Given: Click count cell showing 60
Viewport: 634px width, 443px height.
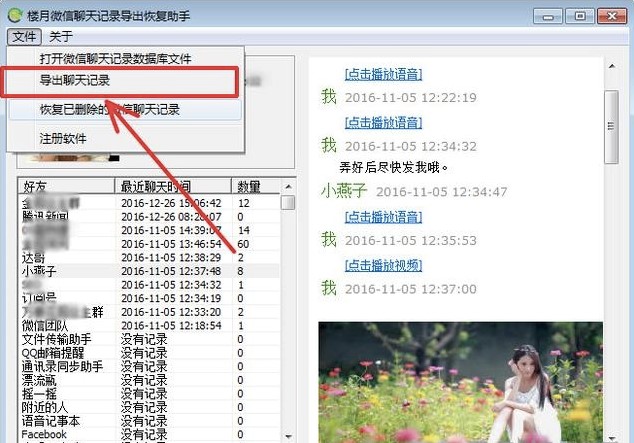Looking at the screenshot, I should pos(243,244).
